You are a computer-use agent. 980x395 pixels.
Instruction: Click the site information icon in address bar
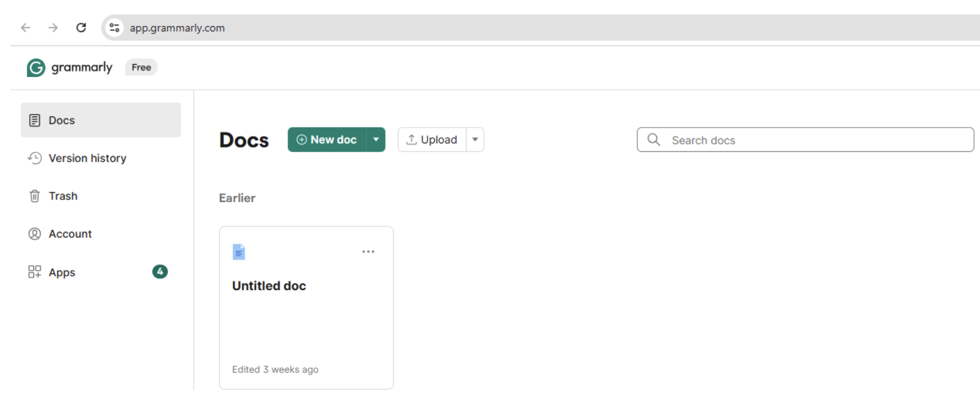115,28
